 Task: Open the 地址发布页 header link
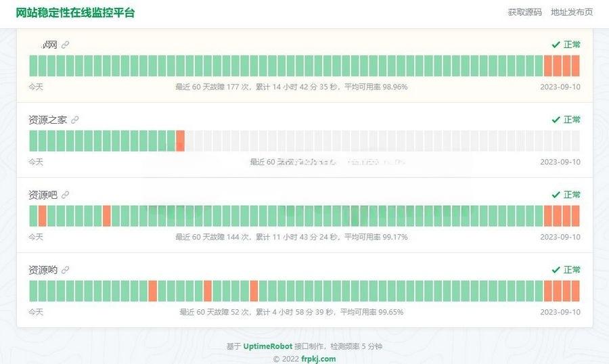coord(572,12)
